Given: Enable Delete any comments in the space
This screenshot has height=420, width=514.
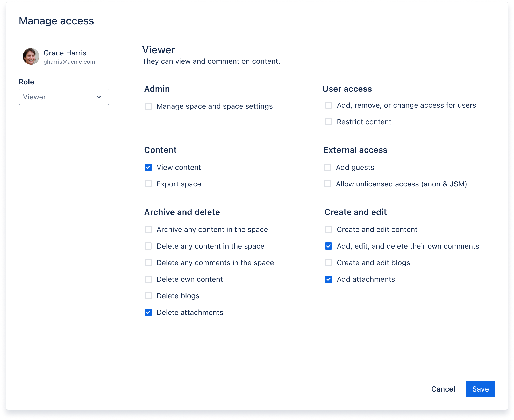Looking at the screenshot, I should click(x=148, y=263).
